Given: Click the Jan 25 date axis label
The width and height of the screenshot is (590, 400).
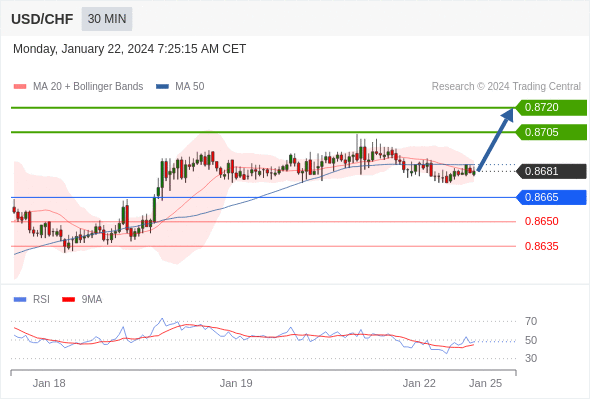Looking at the screenshot, I should [x=485, y=383].
